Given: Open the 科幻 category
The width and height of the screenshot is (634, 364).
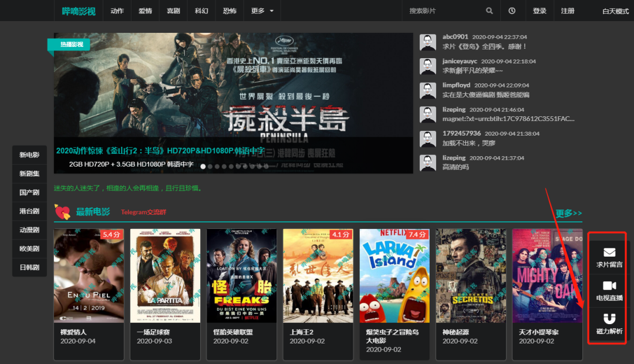Looking at the screenshot, I should pos(201,11).
